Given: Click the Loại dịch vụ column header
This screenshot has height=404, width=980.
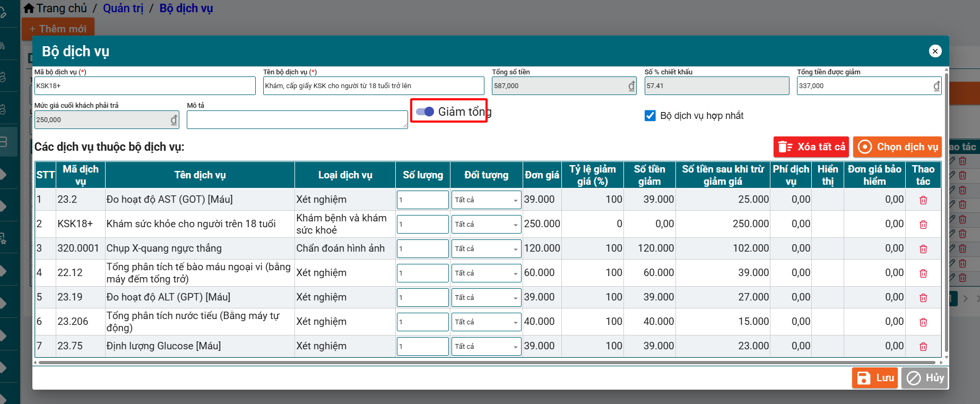Looking at the screenshot, I should tap(345, 175).
